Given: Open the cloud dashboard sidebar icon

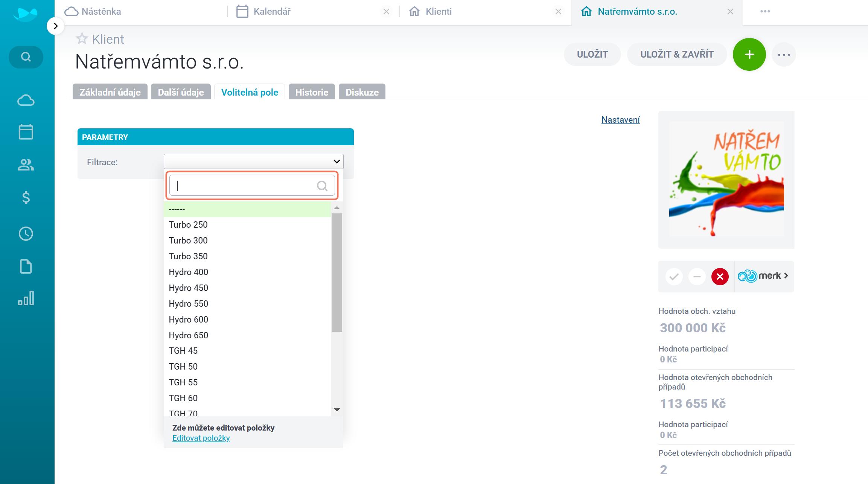Looking at the screenshot, I should pyautogui.click(x=26, y=100).
